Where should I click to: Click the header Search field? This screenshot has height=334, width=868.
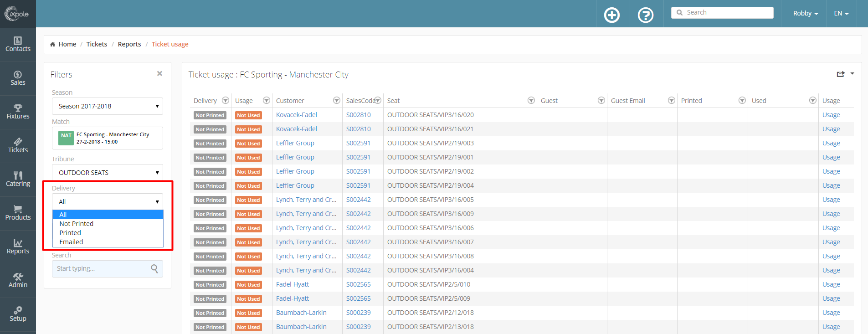(722, 13)
